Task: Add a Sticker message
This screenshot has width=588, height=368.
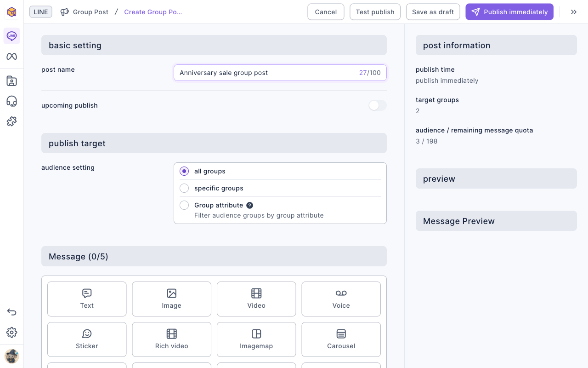Action: click(87, 339)
